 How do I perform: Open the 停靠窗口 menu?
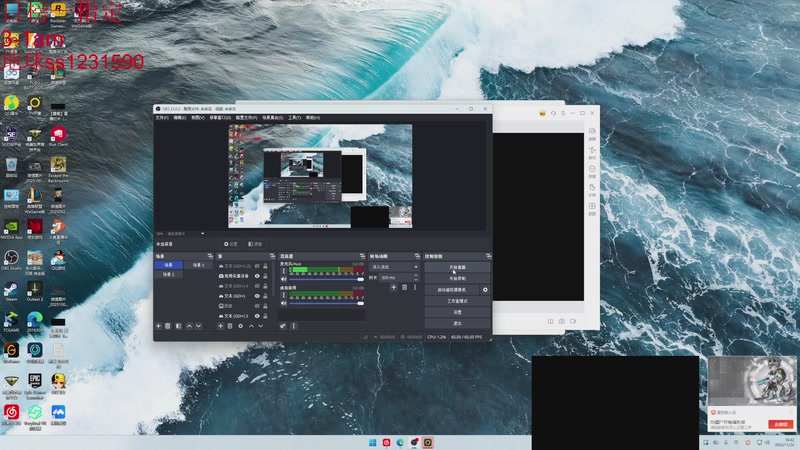coord(220,117)
